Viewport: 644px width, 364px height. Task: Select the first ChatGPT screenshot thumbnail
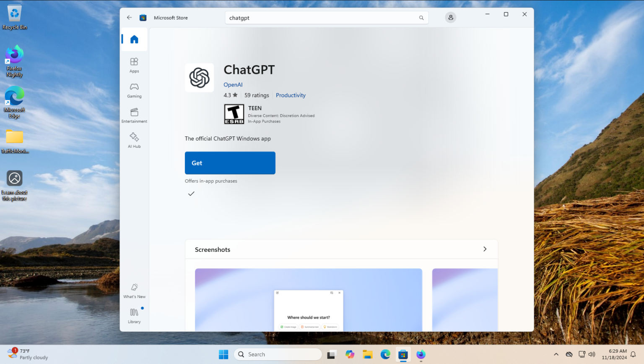308,300
